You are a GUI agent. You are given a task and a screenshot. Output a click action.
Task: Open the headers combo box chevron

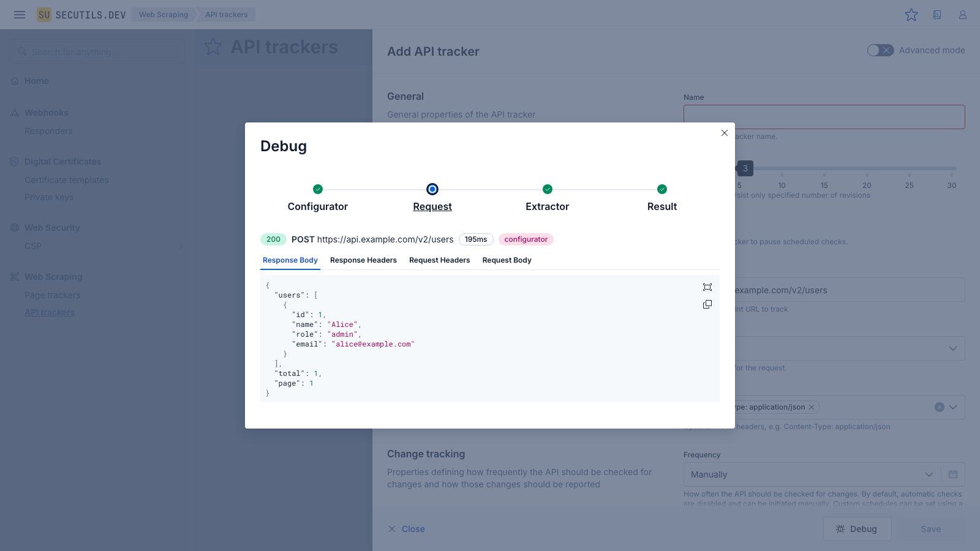coord(953,407)
